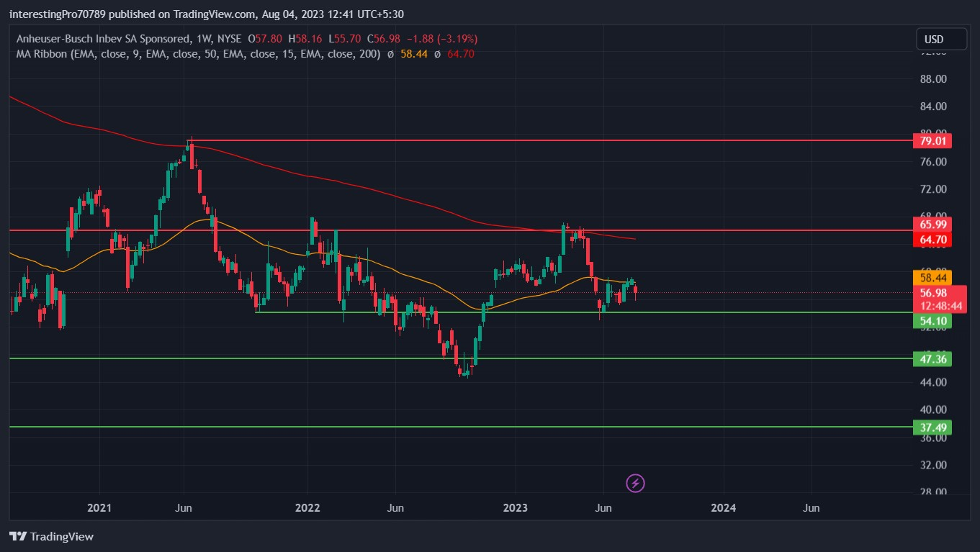Select the green horizontal line at 54.10
The width and height of the screenshot is (980, 552).
(x=583, y=312)
